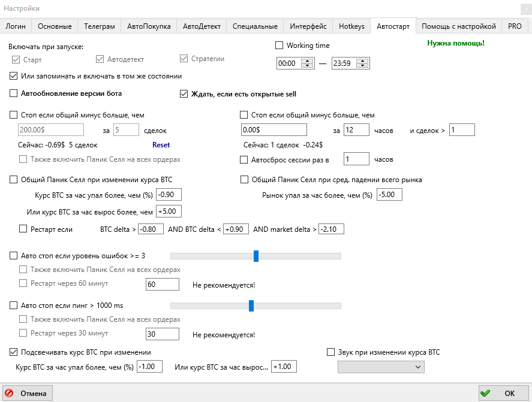Click the error level slider handle

(x=256, y=256)
